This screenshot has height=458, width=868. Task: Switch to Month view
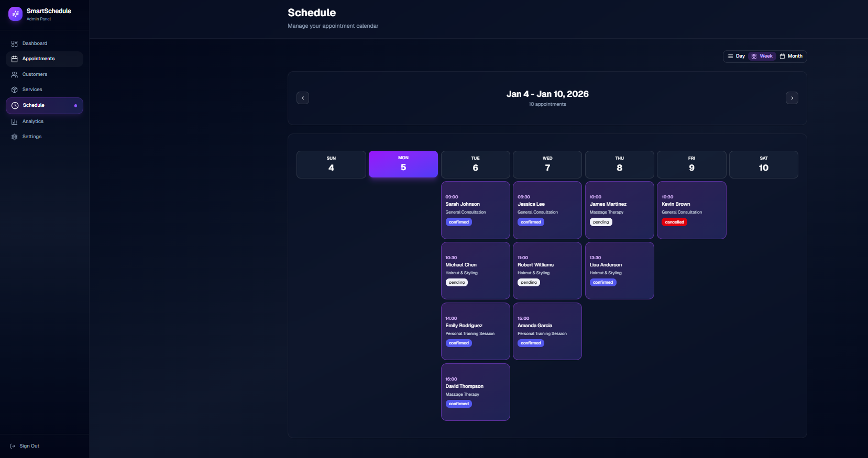[x=791, y=56]
